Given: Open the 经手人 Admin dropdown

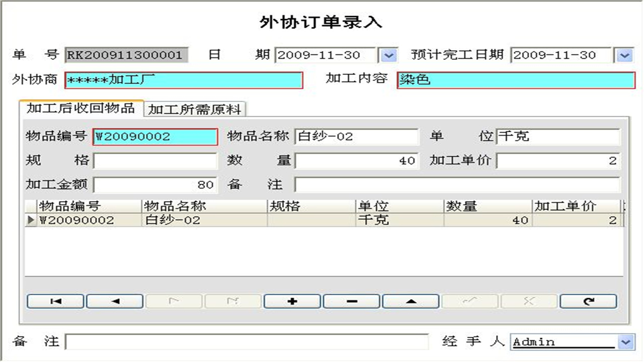Looking at the screenshot, I should (x=625, y=342).
